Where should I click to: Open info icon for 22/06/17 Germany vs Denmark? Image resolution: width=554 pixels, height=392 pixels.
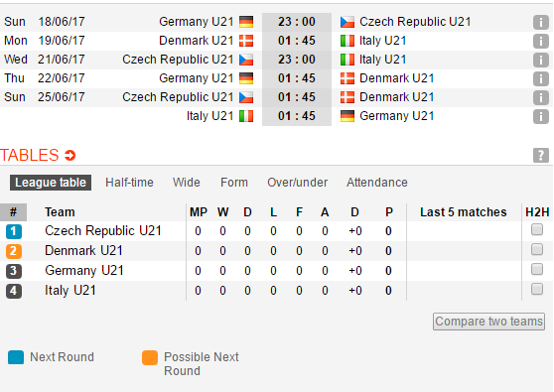click(540, 78)
